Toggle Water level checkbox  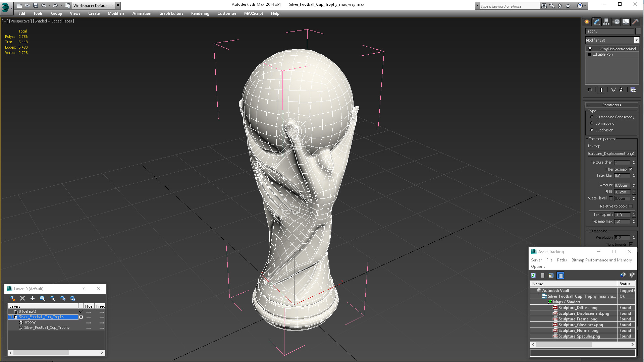(611, 198)
